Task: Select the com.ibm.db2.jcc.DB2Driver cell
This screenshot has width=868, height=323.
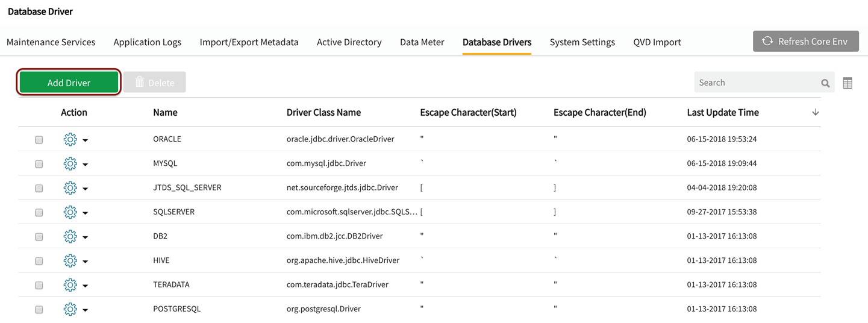Action: coord(335,236)
